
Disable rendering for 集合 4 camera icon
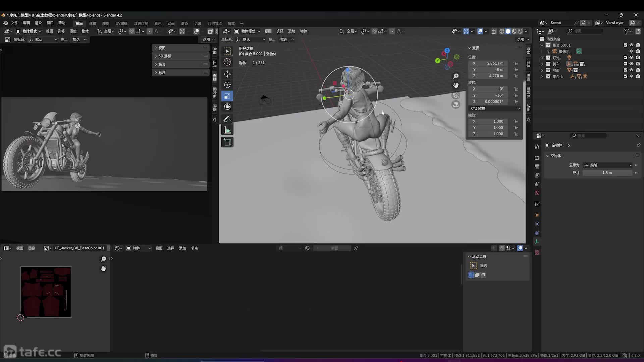pos(638,76)
